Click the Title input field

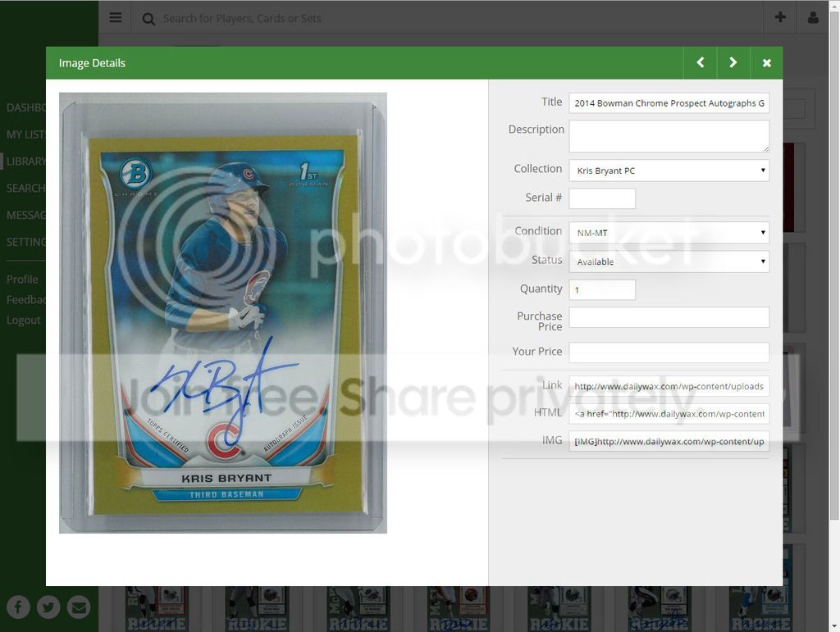tap(669, 102)
